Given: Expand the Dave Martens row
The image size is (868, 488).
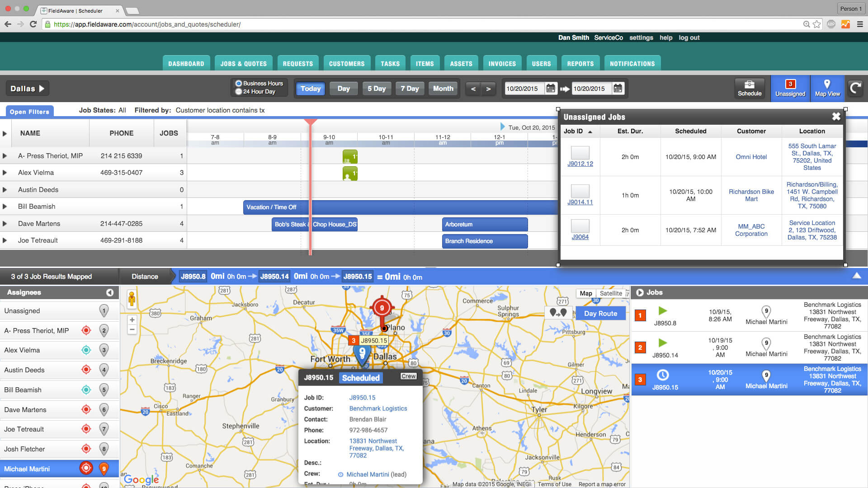Looking at the screenshot, I should [5, 224].
